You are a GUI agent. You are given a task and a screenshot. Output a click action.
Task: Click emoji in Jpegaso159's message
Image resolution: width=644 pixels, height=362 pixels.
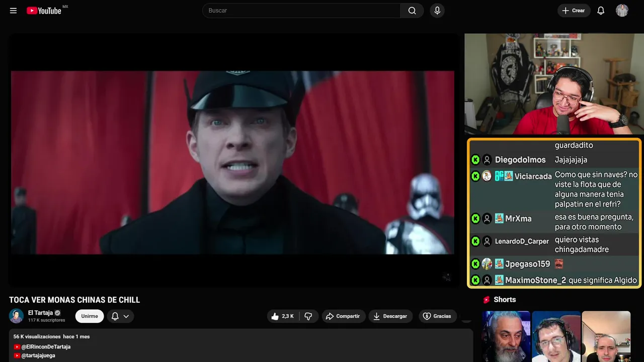558,264
